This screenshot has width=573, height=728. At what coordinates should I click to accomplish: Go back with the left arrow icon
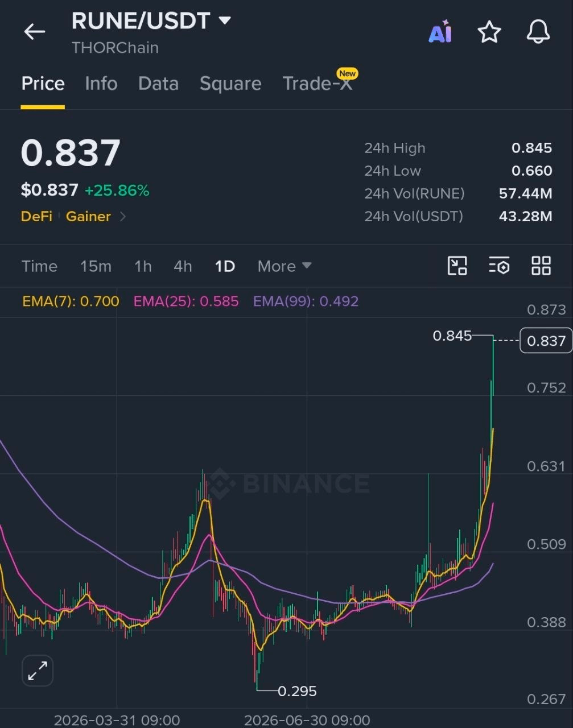point(34,32)
